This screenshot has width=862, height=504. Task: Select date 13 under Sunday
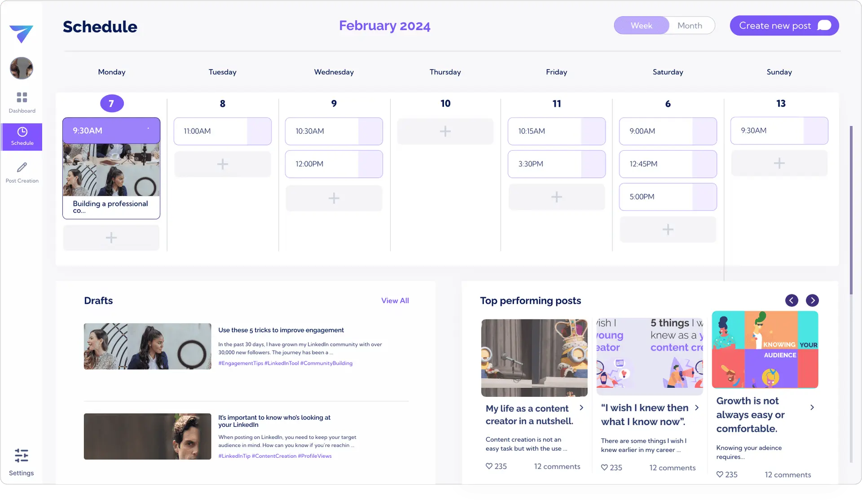781,103
